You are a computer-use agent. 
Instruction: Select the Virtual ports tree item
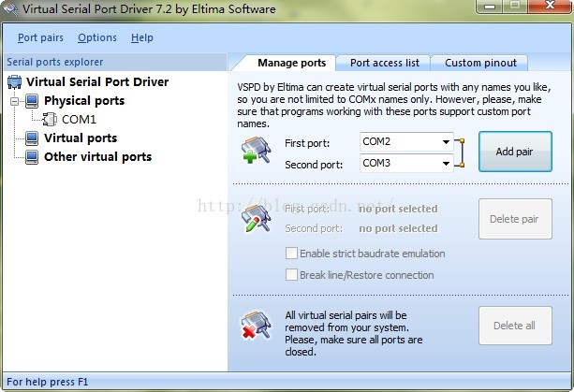point(81,138)
